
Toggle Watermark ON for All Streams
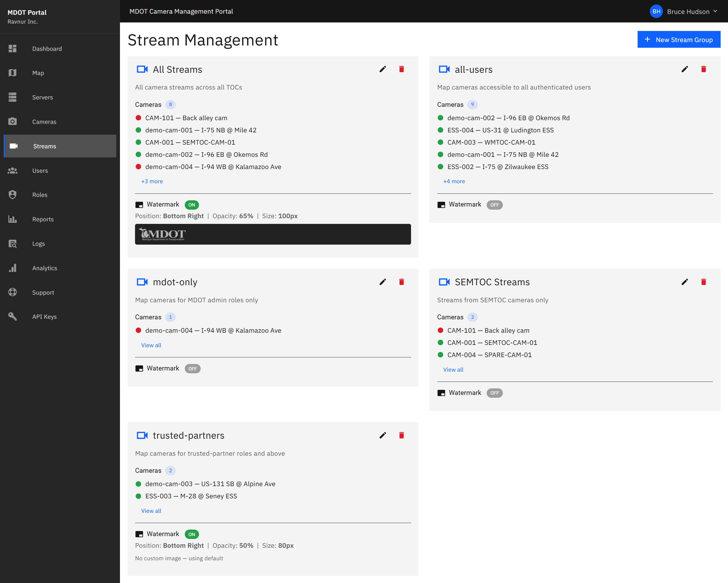[192, 205]
